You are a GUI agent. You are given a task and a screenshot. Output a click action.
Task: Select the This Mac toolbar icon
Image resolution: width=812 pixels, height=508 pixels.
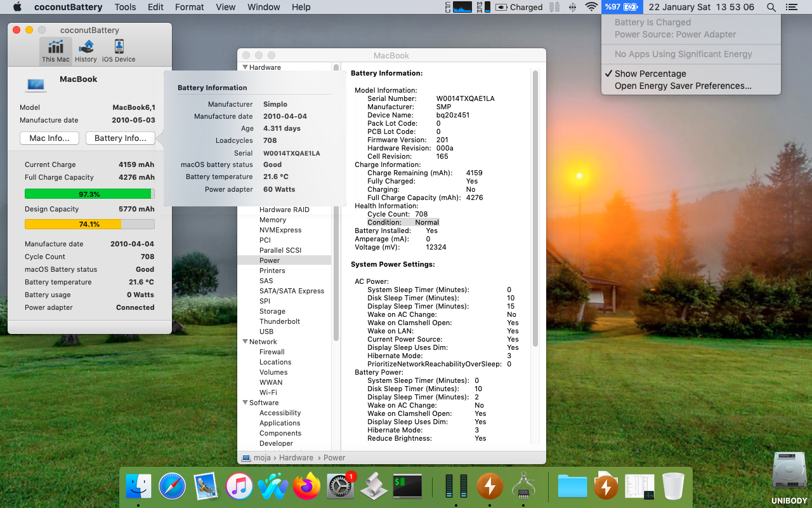[56, 51]
